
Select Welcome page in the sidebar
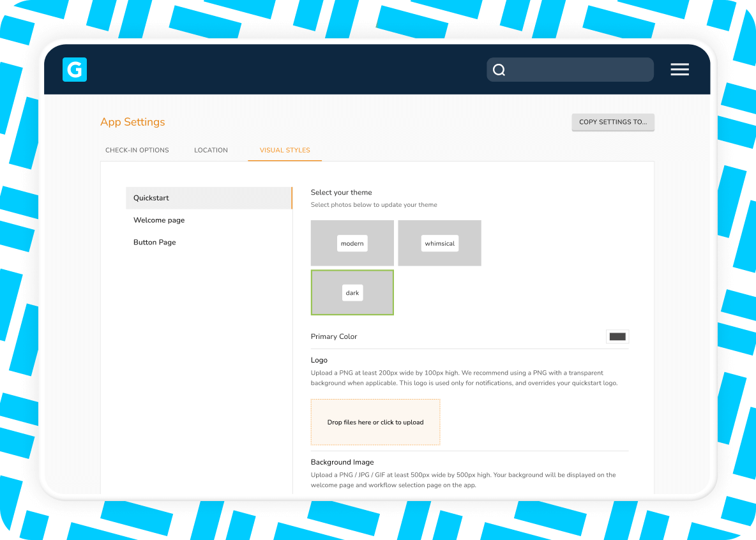point(159,220)
